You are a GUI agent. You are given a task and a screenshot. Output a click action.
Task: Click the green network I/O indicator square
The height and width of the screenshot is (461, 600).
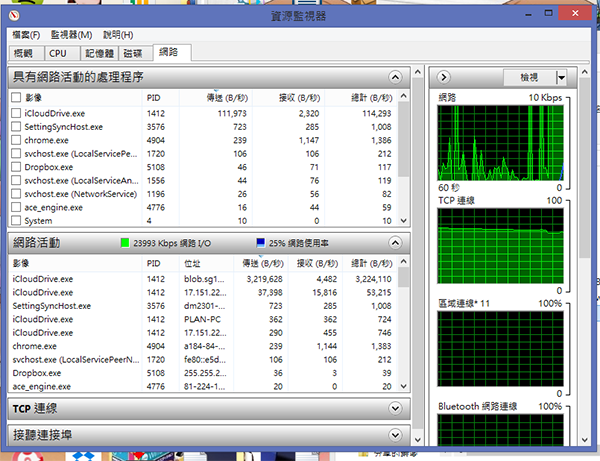[x=125, y=242]
